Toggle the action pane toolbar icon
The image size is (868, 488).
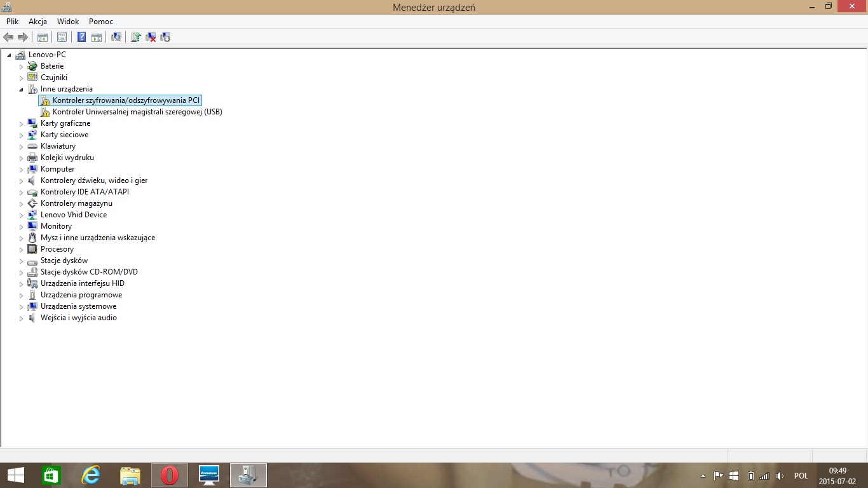96,37
